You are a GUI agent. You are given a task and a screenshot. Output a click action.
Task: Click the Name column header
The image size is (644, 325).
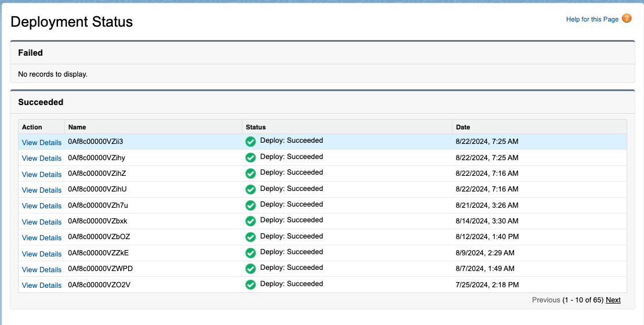[x=77, y=127]
